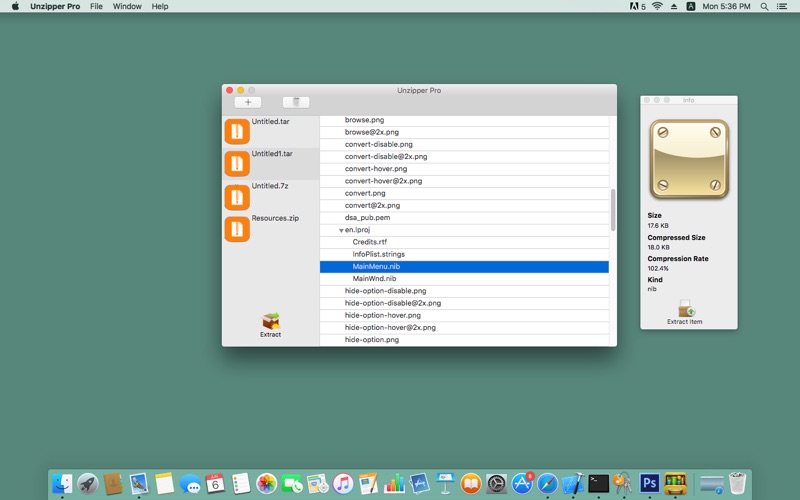This screenshot has width=800, height=500.
Task: Open Notes in the Dock
Action: 164,483
